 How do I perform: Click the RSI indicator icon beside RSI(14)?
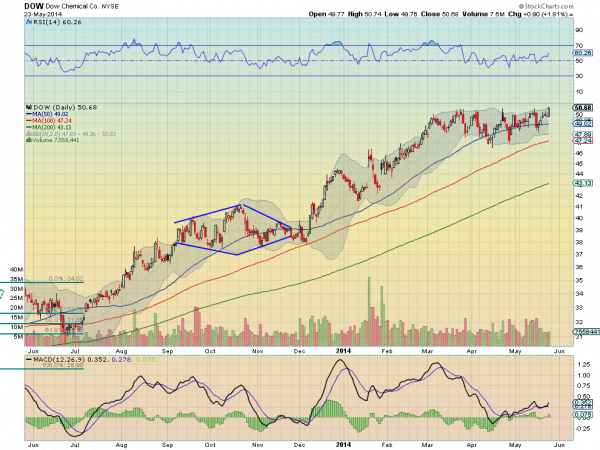click(29, 22)
